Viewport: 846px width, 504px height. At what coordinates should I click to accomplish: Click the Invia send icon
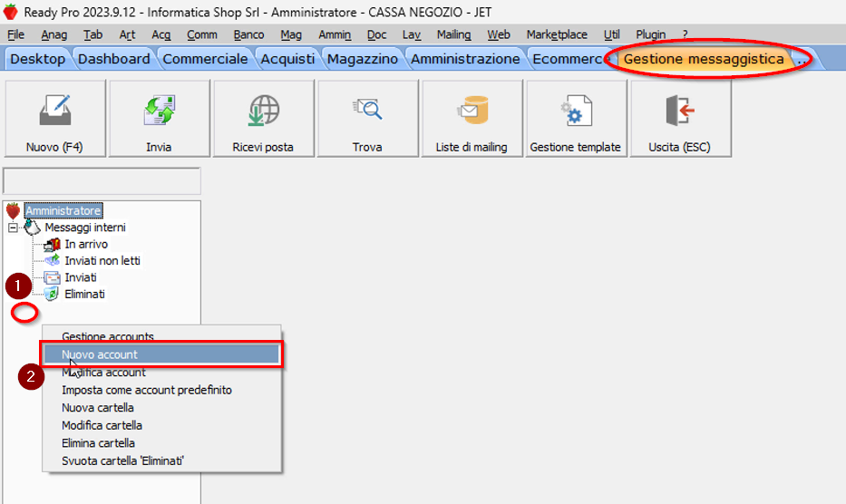160,110
